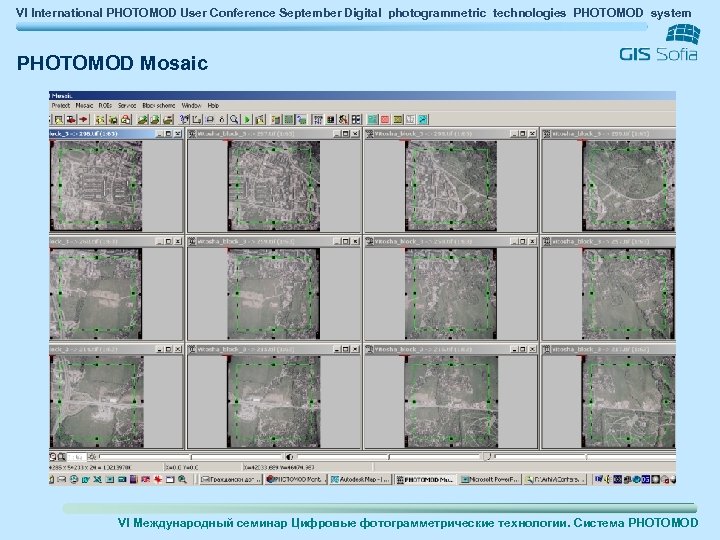The width and height of the screenshot is (720, 540).
Task: Click the first green image toolbar icon
Action: pyautogui.click(x=142, y=119)
